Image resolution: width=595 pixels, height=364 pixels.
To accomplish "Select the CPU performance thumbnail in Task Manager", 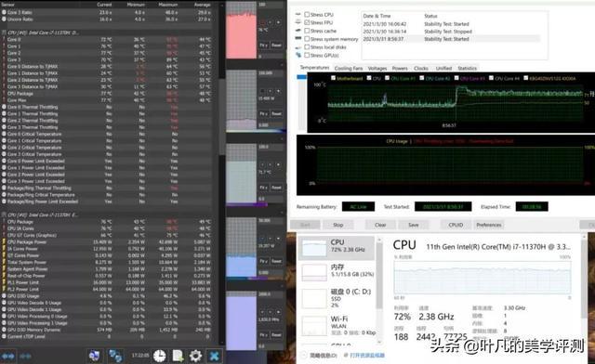I will 337,248.
